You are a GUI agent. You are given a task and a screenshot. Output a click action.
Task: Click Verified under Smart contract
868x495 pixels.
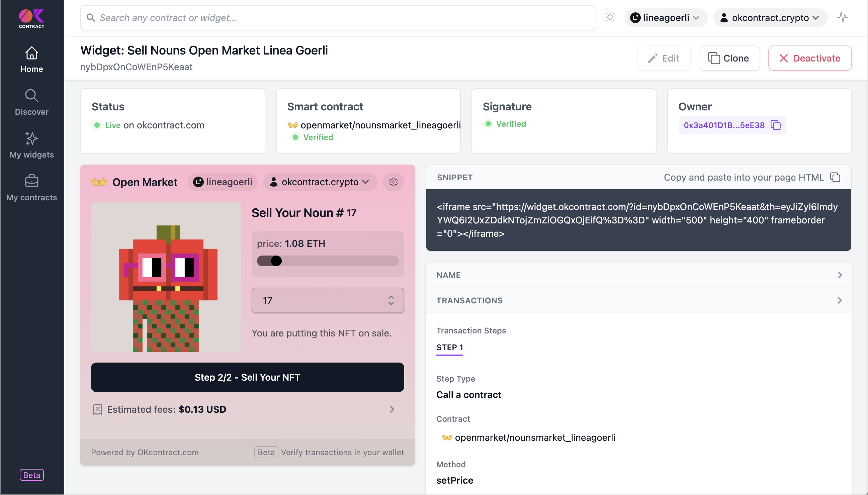coord(318,137)
